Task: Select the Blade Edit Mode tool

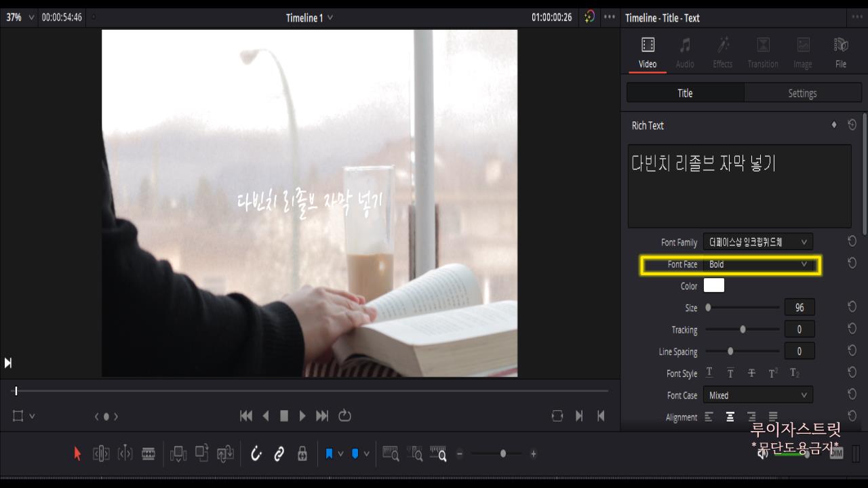Action: tap(149, 454)
